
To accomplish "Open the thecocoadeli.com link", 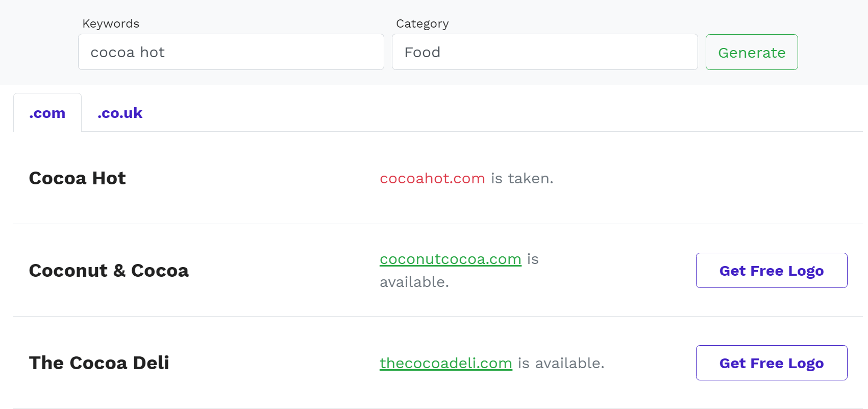I will 445,363.
